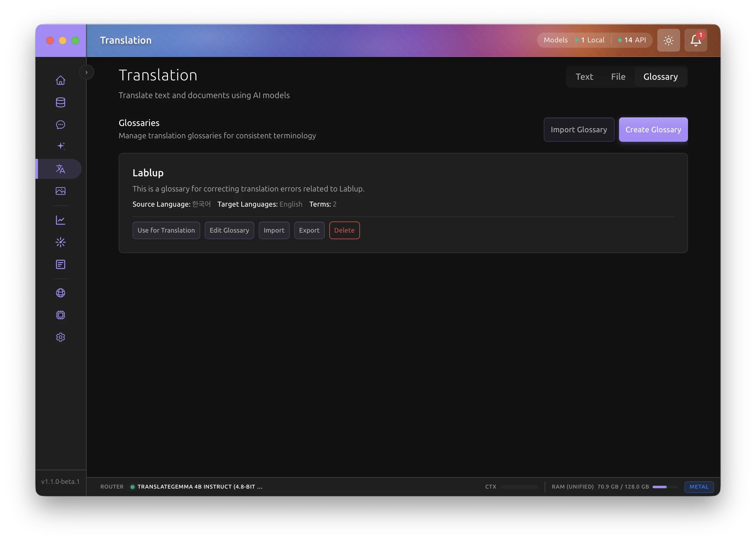756x543 pixels.
Task: Click the RAM usage progress bar
Action: pos(665,487)
